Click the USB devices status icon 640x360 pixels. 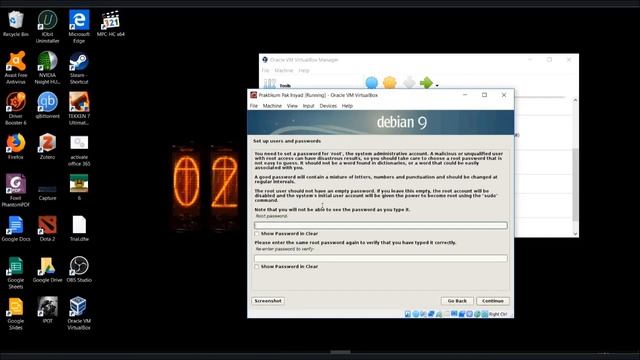coord(439,314)
